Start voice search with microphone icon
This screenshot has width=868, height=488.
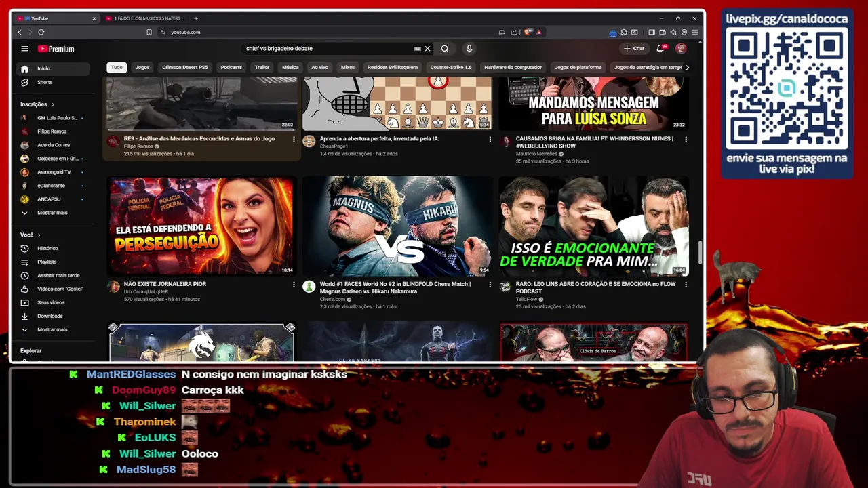[x=469, y=49]
